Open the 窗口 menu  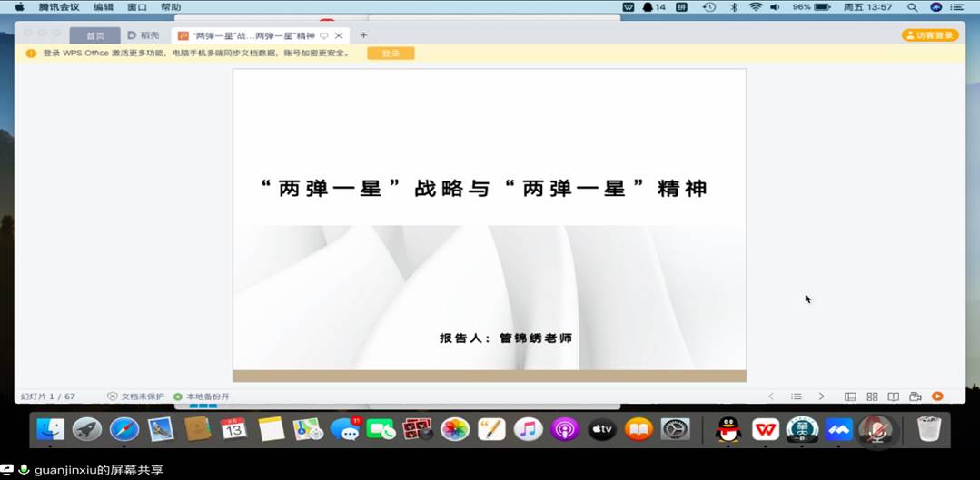(x=137, y=7)
